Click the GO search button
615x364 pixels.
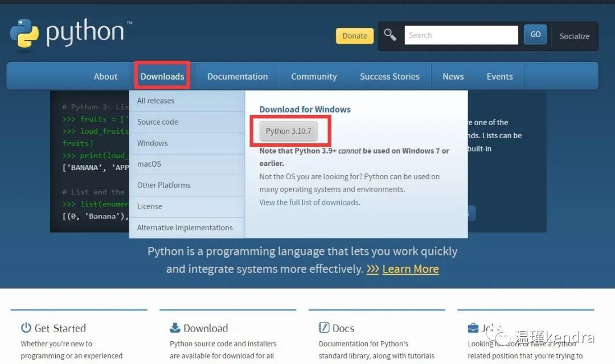pyautogui.click(x=535, y=35)
